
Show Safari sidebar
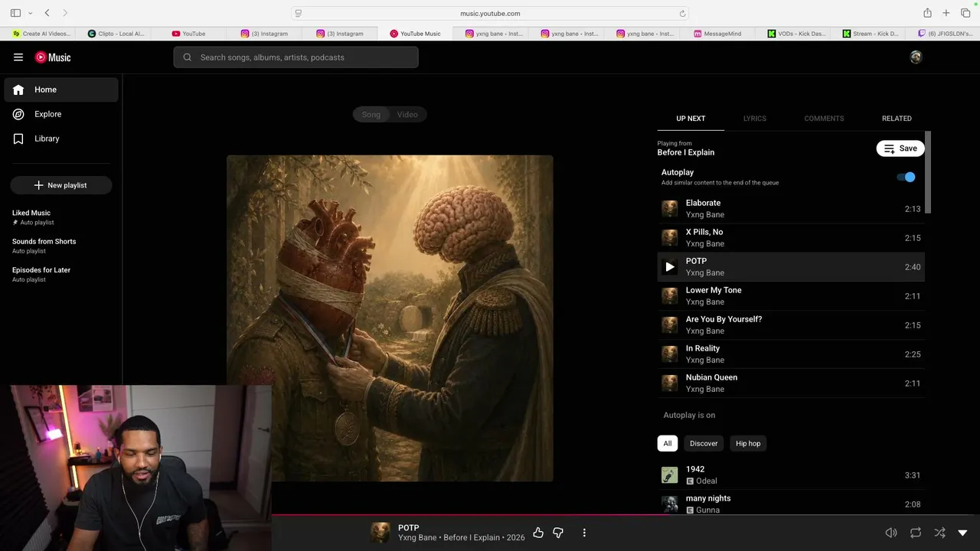pyautogui.click(x=15, y=13)
